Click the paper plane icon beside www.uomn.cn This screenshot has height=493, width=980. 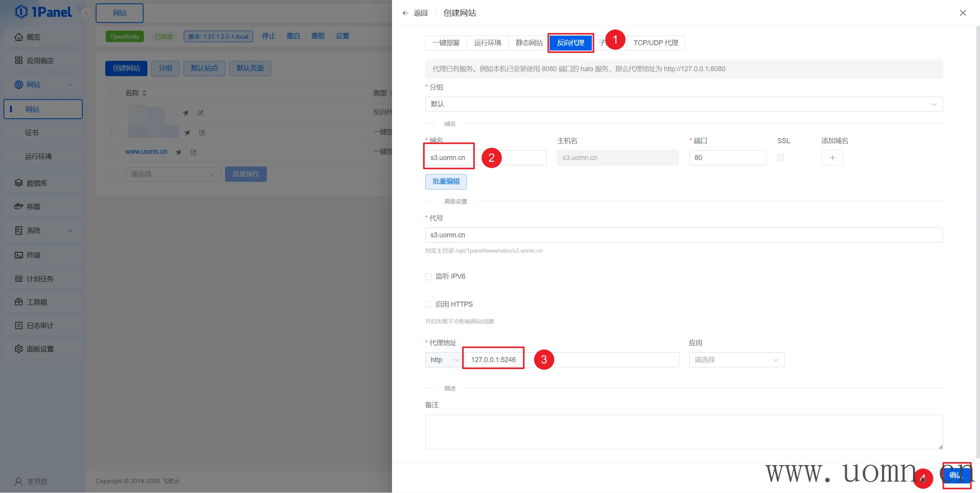(178, 152)
